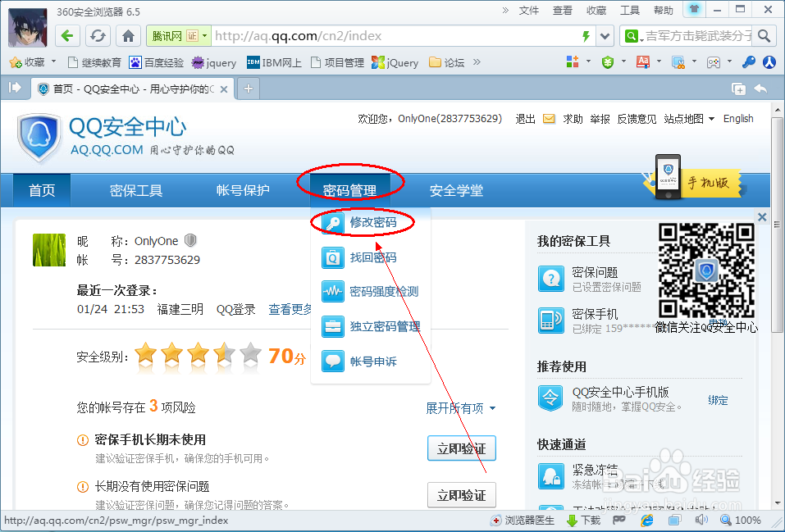Image resolution: width=785 pixels, height=532 pixels.
Task: Open the 继续教育 bookmark
Action: [x=94, y=62]
